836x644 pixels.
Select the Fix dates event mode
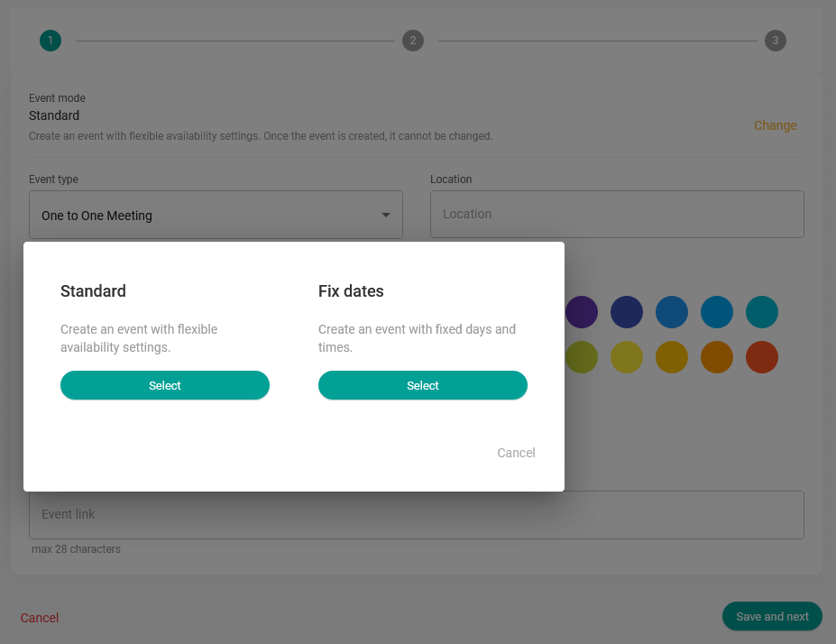(422, 385)
